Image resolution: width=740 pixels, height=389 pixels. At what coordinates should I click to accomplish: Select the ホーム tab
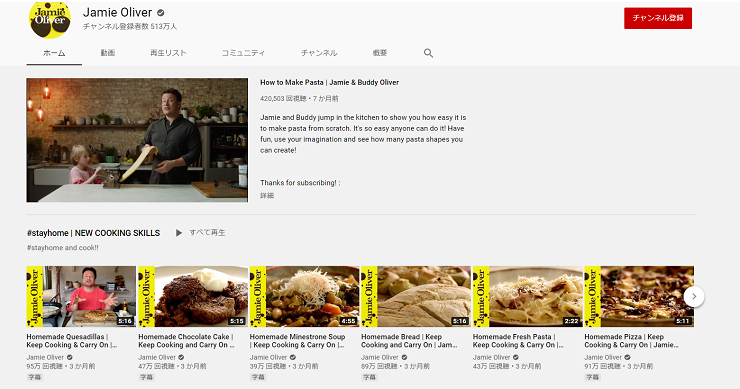pos(54,53)
